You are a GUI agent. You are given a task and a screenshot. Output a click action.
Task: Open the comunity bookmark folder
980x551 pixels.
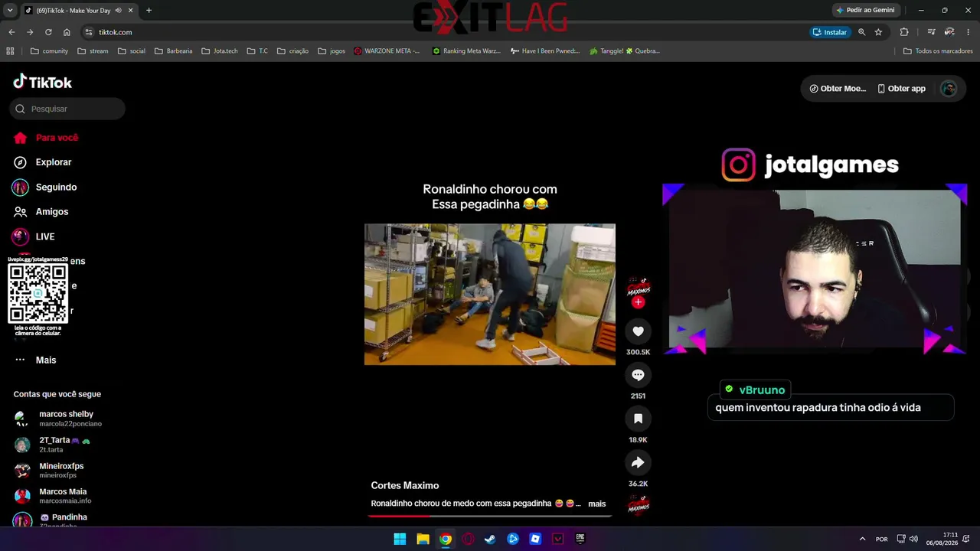pos(49,51)
